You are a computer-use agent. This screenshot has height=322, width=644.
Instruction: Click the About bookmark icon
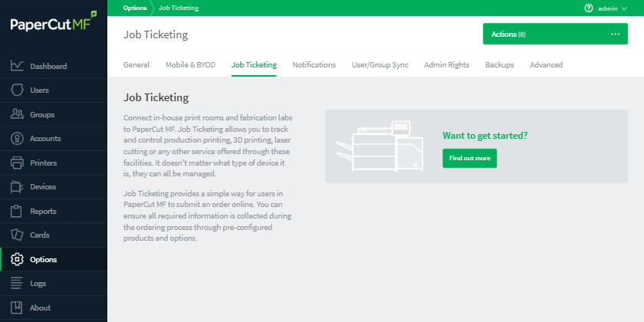pyautogui.click(x=17, y=307)
